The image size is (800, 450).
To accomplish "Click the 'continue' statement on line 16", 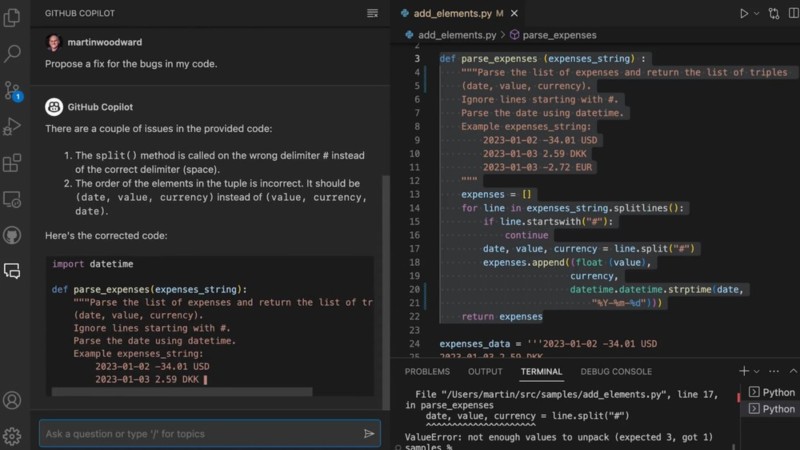I will (x=527, y=235).
